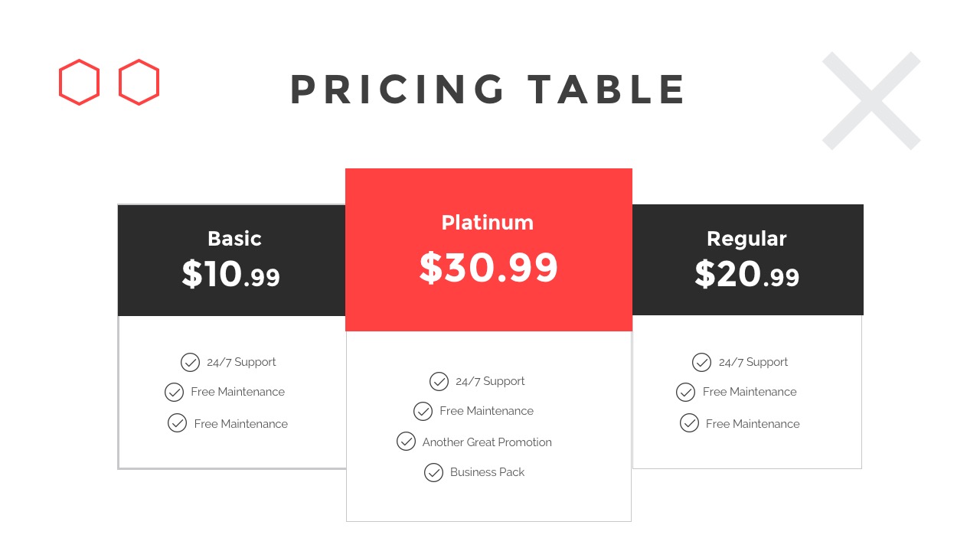The image size is (980, 551).
Task: Click the $30.99 price text
Action: 488,268
